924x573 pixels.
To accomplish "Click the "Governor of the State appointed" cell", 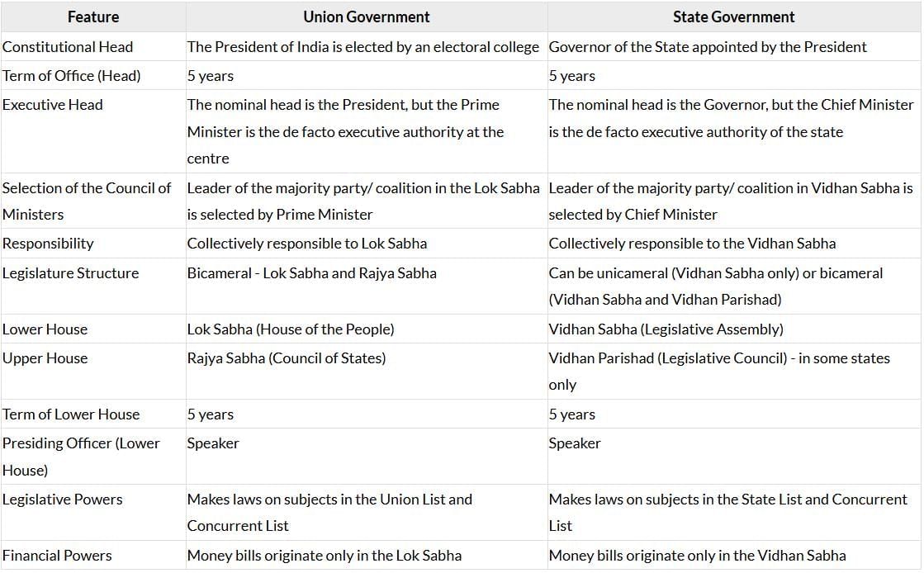I will pyautogui.click(x=708, y=47).
